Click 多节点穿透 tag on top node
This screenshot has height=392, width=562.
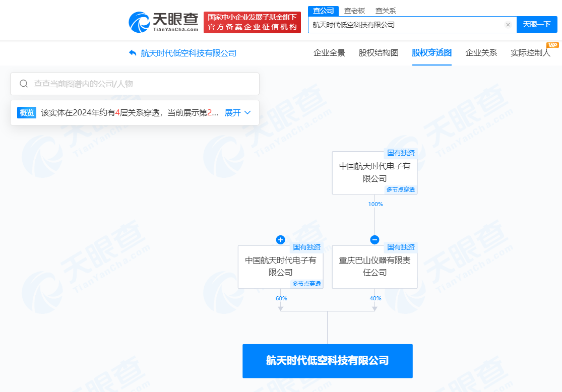401,189
